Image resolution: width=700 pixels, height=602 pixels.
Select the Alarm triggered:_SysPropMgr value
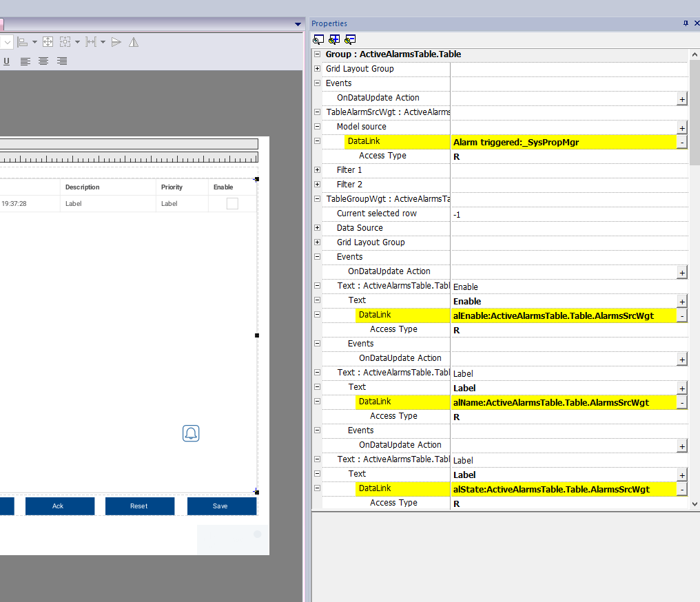(x=516, y=143)
